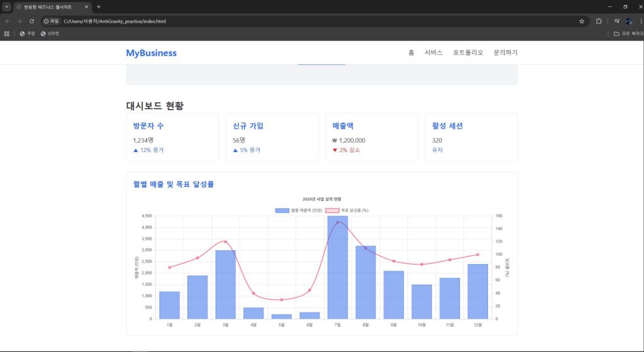Open the G마켓 bookmark
The image size is (644, 352).
point(50,34)
